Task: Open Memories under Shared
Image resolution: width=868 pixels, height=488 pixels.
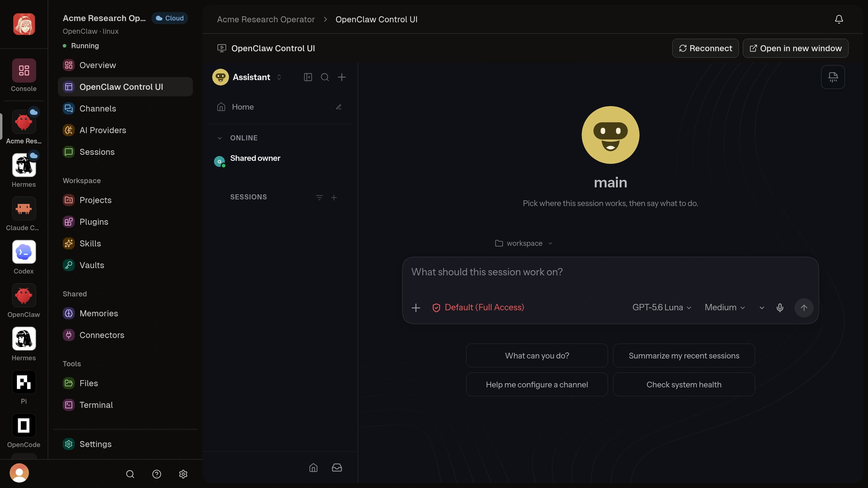Action: [125, 313]
